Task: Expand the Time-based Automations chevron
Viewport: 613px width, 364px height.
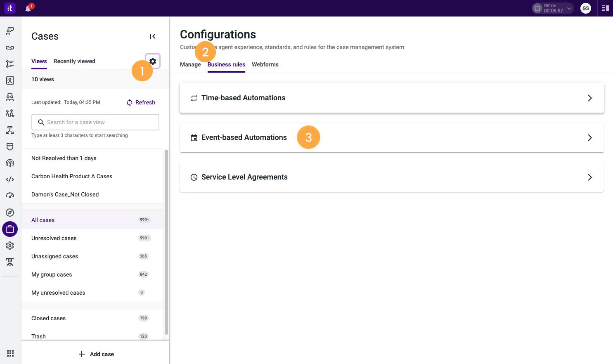Action: pos(590,98)
